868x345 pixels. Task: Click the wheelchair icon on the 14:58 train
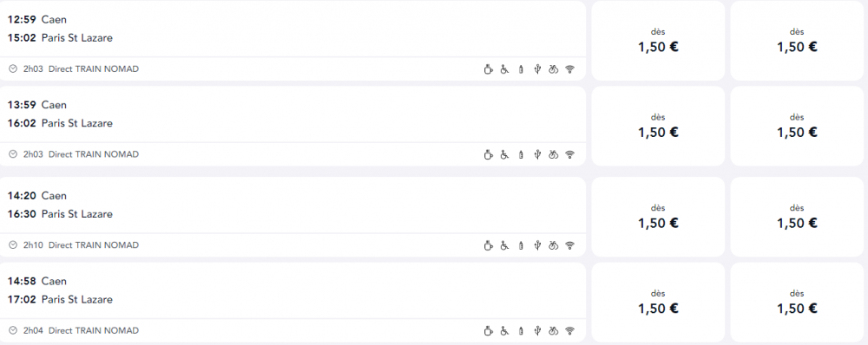point(504,330)
